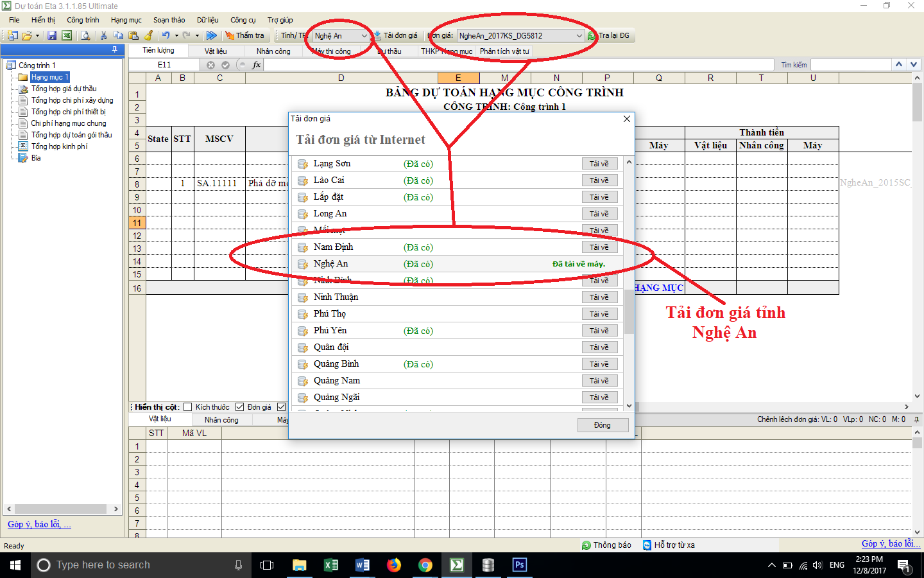
Task: Switch to the Vật liệu tab
Action: click(x=216, y=51)
